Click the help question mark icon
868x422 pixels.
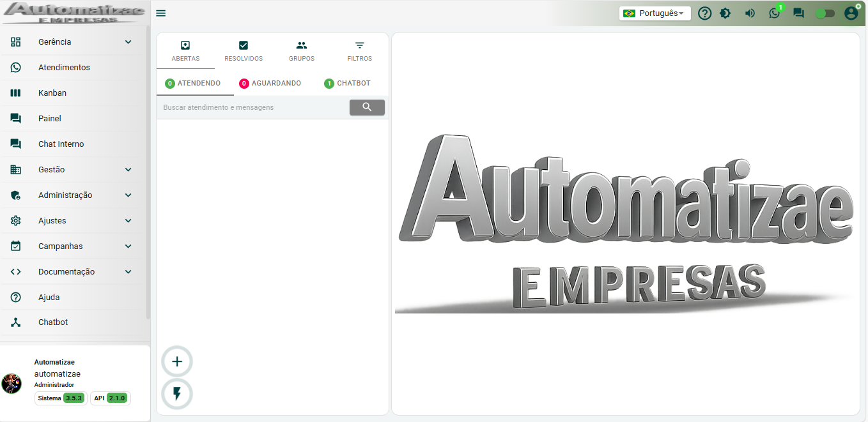(x=704, y=13)
